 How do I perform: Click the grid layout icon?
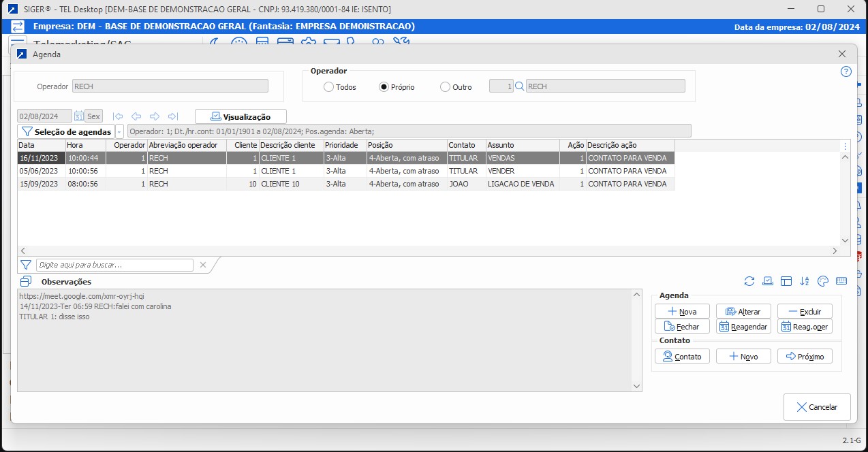coord(786,281)
